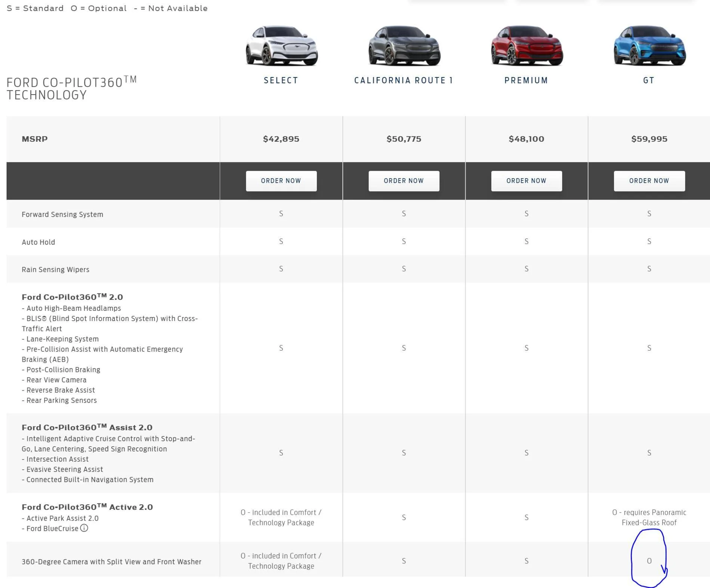The width and height of the screenshot is (710, 588).
Task: Click the PREMIUM trim heading
Action: pos(526,80)
